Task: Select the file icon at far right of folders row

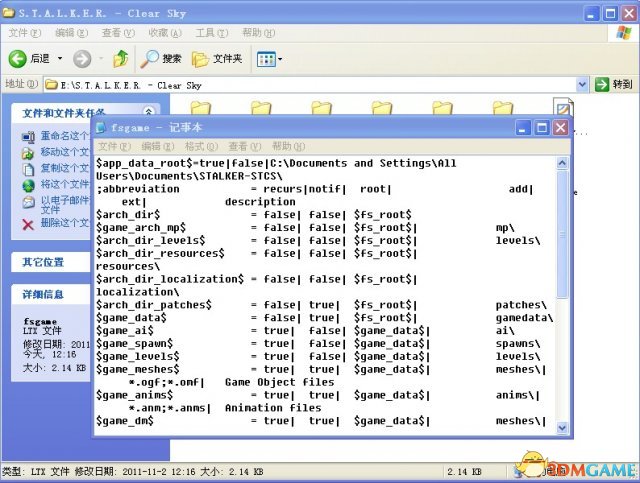Action: [563, 107]
